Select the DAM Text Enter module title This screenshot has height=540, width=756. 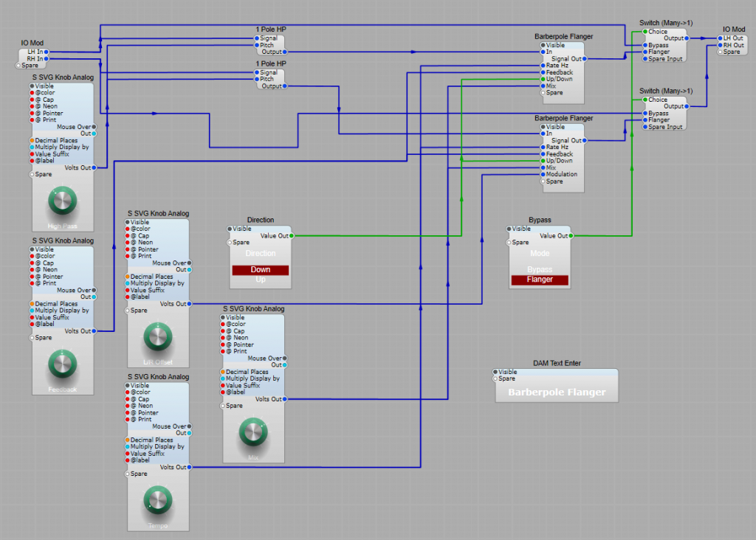tap(557, 364)
